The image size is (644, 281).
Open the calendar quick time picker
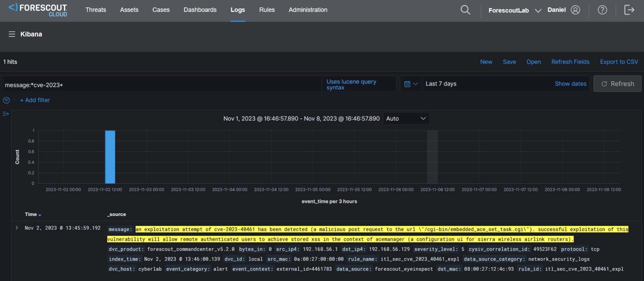click(x=411, y=84)
